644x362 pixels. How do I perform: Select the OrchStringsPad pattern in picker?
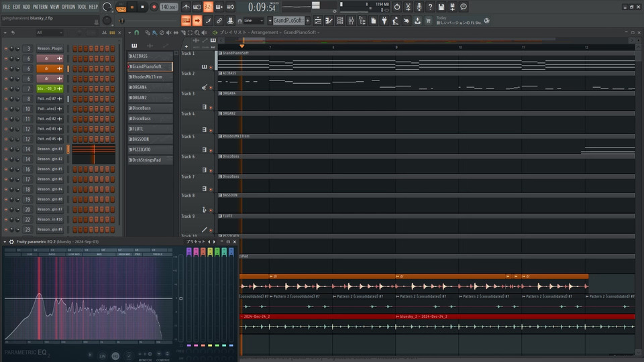(x=150, y=160)
